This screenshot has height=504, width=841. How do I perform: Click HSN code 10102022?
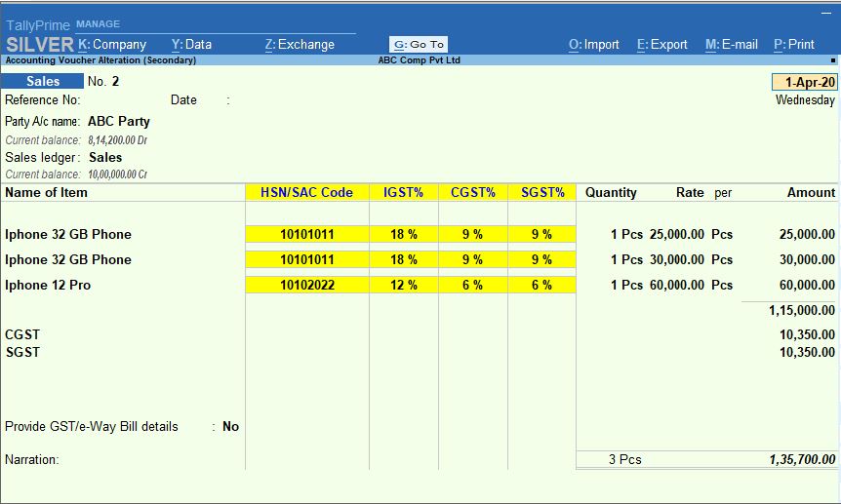(306, 285)
